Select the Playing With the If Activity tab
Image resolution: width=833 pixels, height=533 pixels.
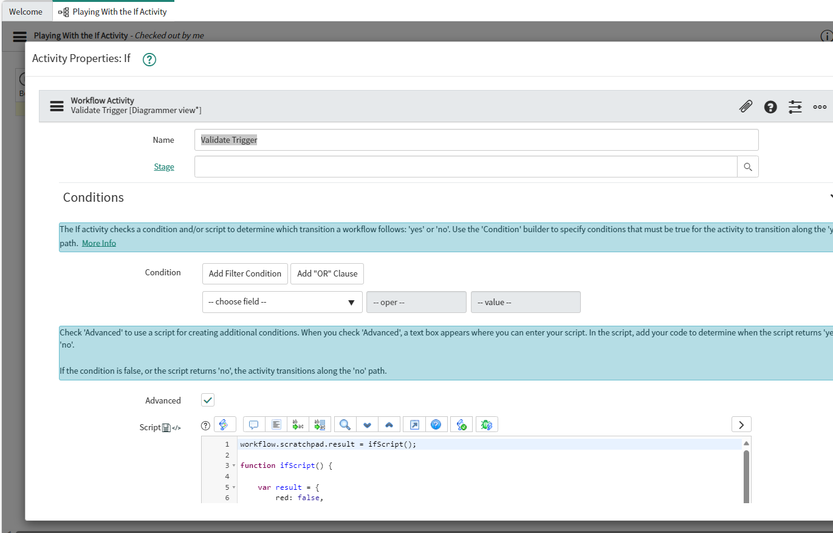point(114,12)
